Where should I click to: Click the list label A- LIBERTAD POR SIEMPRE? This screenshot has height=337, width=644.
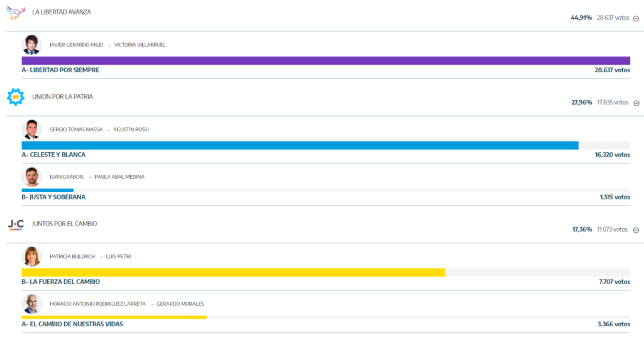tap(60, 70)
